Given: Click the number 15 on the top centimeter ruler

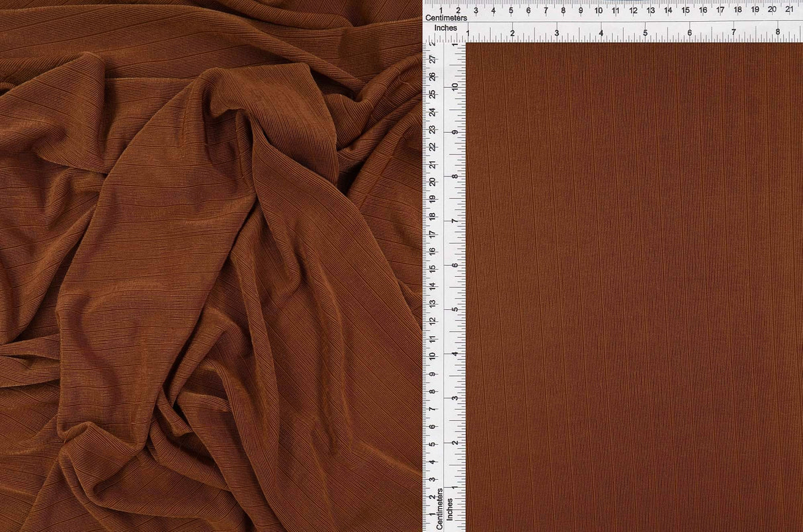Looking at the screenshot, I should pyautogui.click(x=685, y=11).
